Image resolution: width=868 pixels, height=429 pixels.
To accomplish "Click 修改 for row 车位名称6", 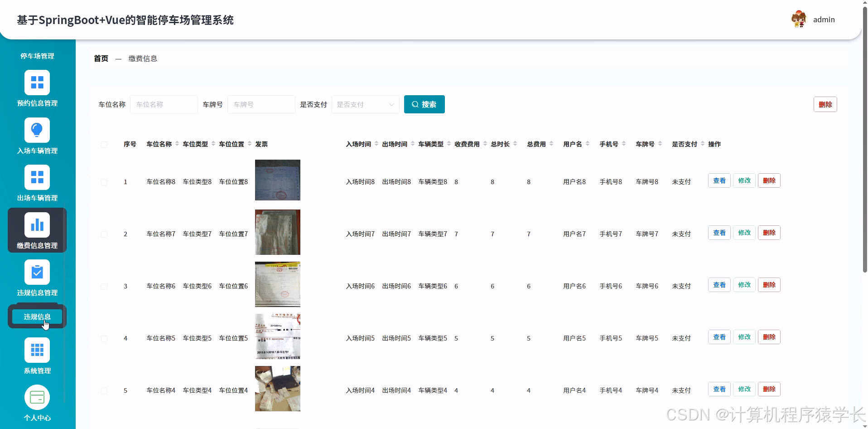I will (744, 285).
